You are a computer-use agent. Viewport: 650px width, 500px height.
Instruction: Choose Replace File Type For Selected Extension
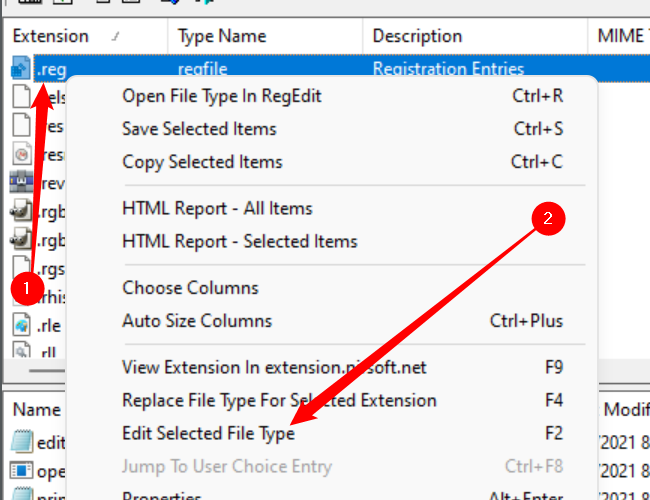coord(279,401)
